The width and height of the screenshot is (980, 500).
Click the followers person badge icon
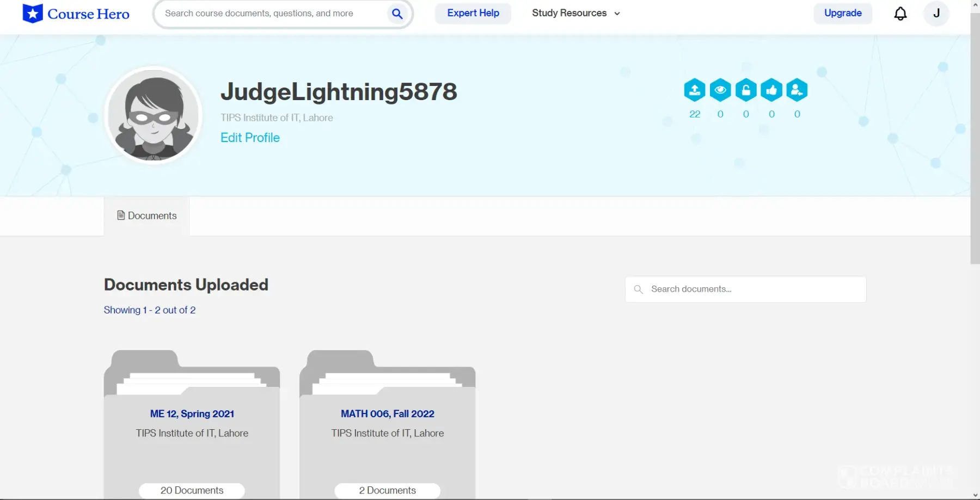click(x=797, y=90)
